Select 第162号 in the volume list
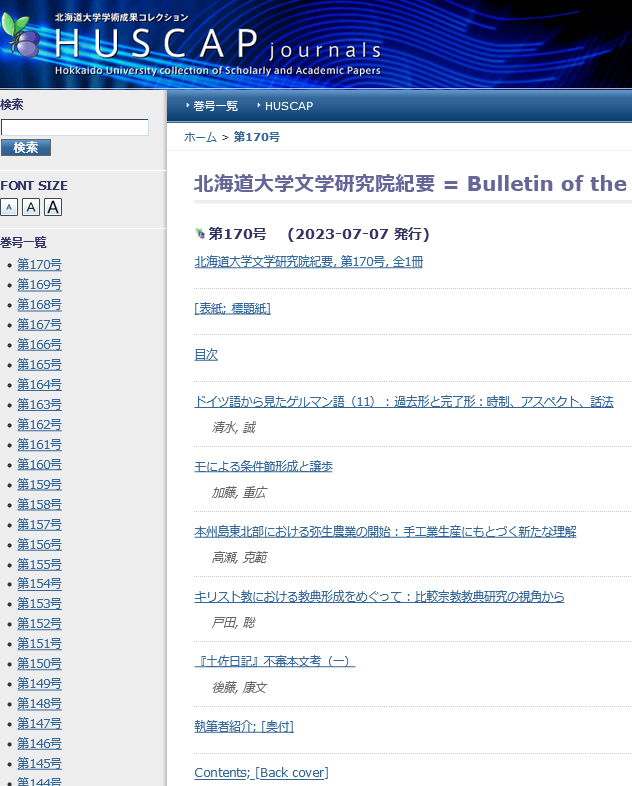 pos(40,425)
